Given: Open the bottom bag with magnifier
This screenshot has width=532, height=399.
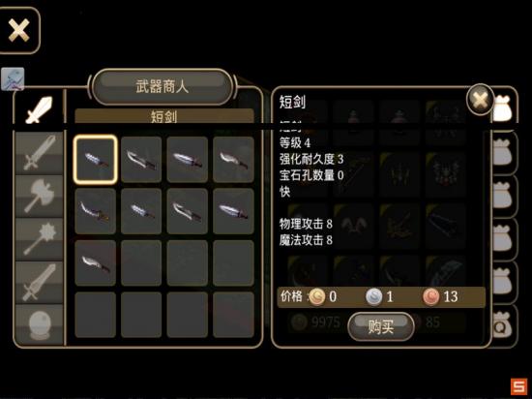Looking at the screenshot, I should [x=503, y=325].
